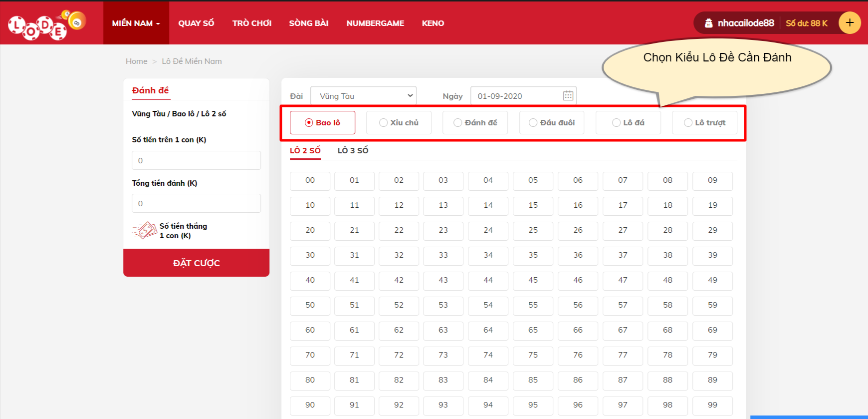Open the QUAY SỐ menu
Screen dimensions: 868x419
196,23
